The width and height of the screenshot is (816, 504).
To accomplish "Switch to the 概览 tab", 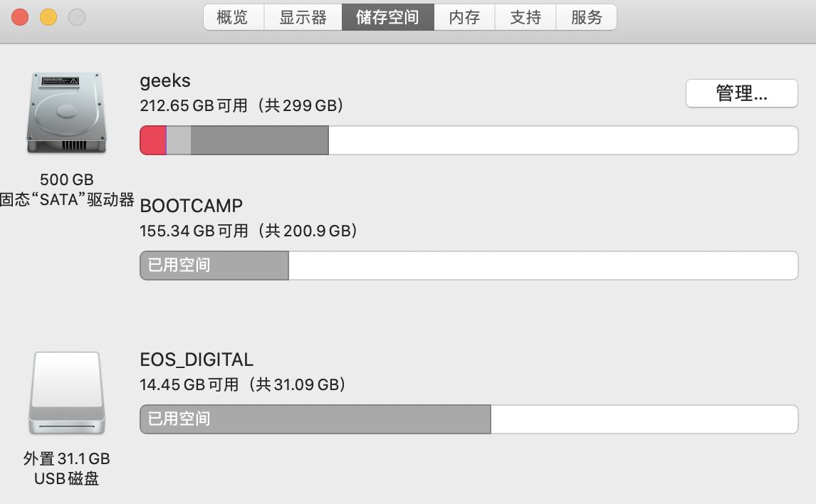I will 233,17.
